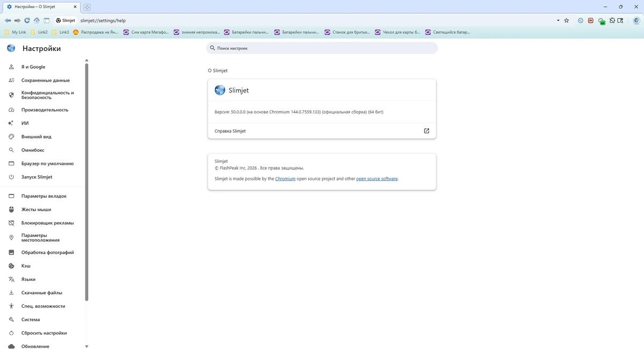644x349 pixels.
Task: Open Обновление settings section
Action: (43, 346)
